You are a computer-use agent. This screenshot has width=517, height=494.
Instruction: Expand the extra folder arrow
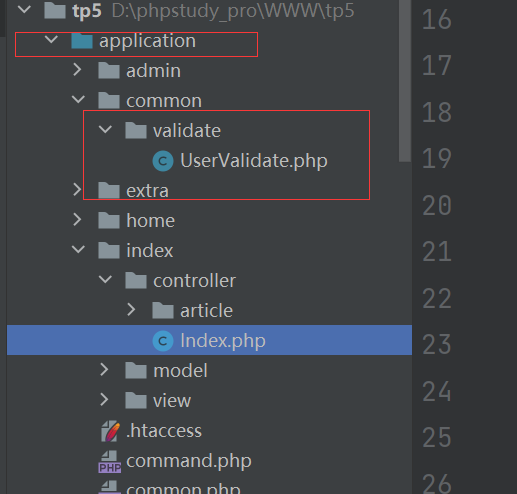[x=77, y=190]
